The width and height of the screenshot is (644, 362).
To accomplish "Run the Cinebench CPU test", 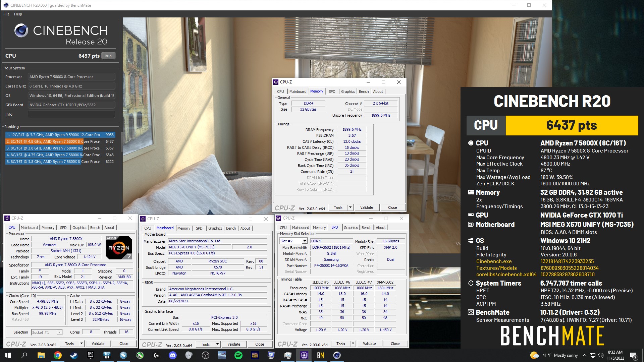I will click(x=108, y=56).
